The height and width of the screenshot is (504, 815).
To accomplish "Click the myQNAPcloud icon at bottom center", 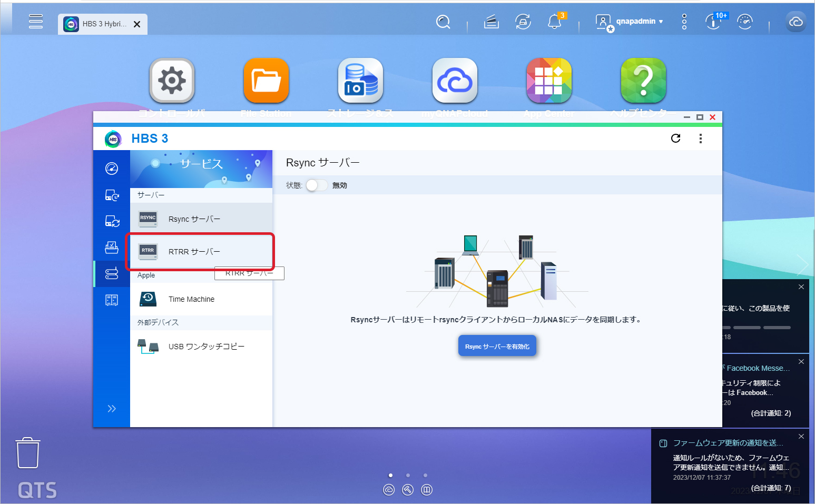I will point(389,490).
